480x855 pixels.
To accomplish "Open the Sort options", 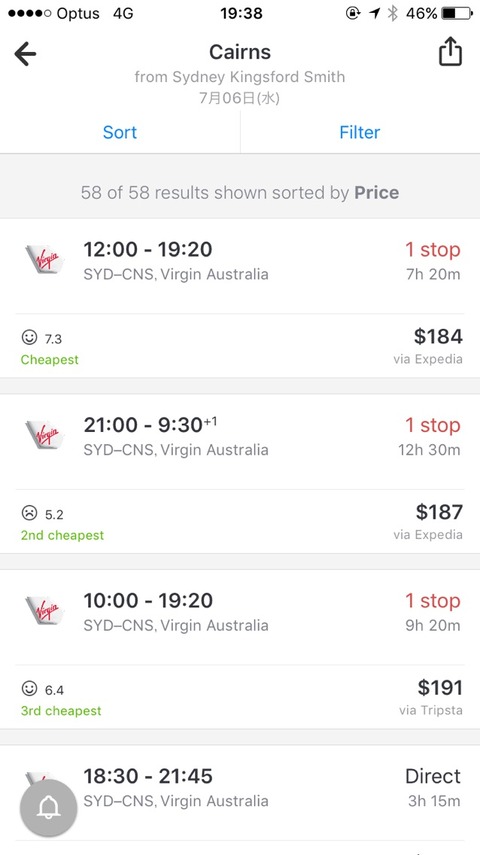I will pyautogui.click(x=120, y=132).
